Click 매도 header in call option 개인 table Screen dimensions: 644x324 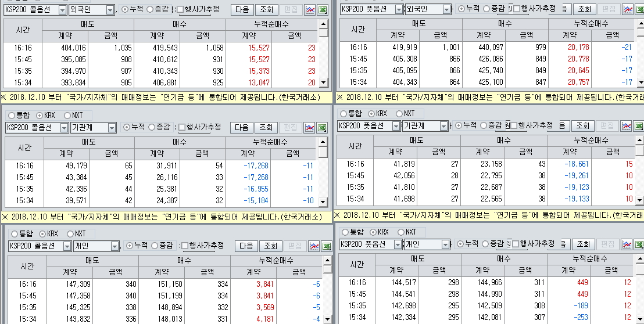92,261
